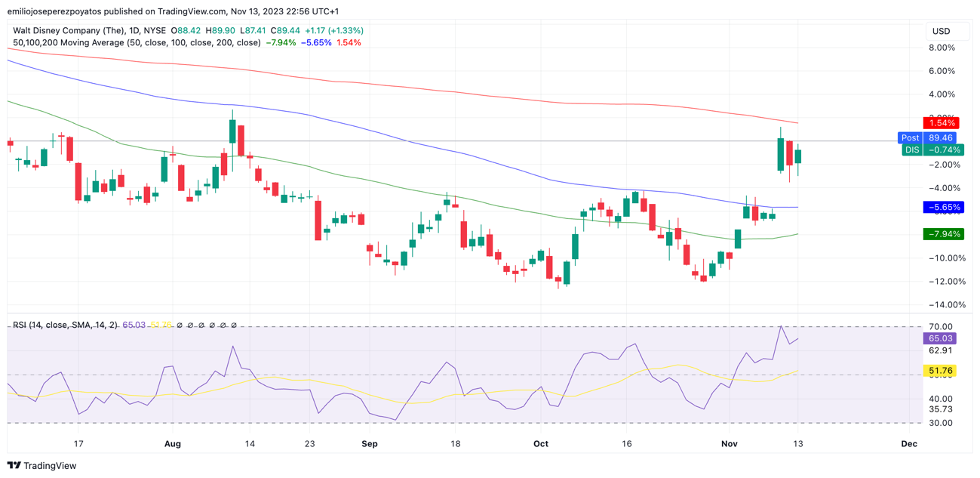Click the blue −5.65% price scale label
Viewport: 980px width, 478px height.
(x=942, y=207)
